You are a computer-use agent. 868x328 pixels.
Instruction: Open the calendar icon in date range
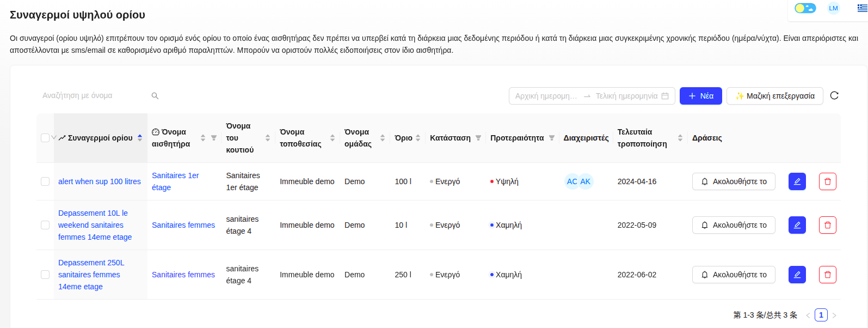(665, 96)
